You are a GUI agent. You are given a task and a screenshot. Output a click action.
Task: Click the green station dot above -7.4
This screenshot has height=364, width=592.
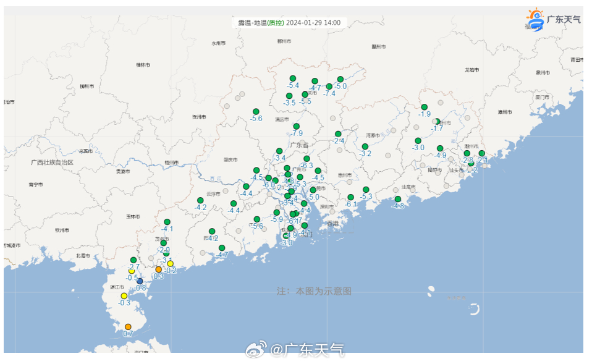click(329, 87)
